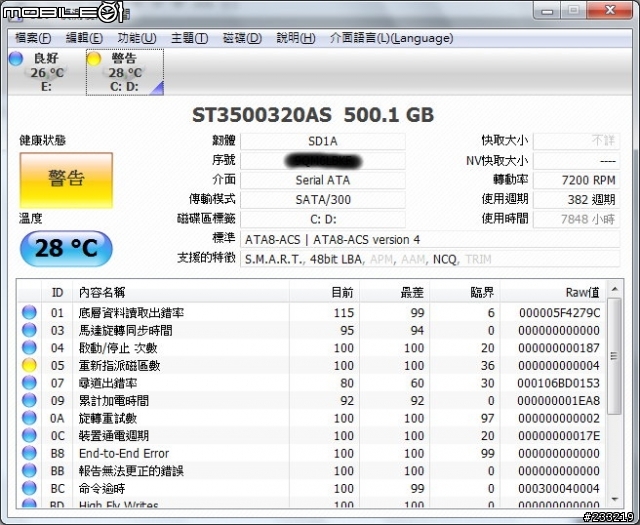Select the 底層資料讀取出錯率 attribute name
Viewport: 640px width, 525px height.
pyautogui.click(x=131, y=313)
